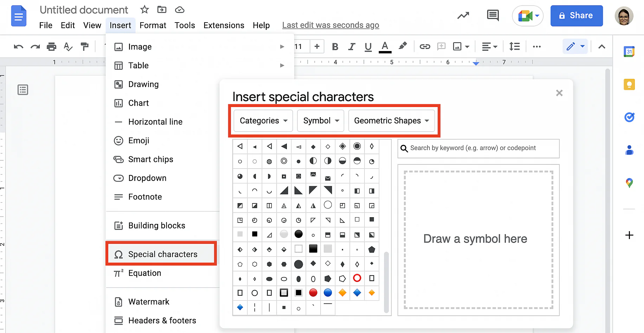Image resolution: width=644 pixels, height=333 pixels.
Task: Toggle bold formatting
Action: pyautogui.click(x=335, y=46)
